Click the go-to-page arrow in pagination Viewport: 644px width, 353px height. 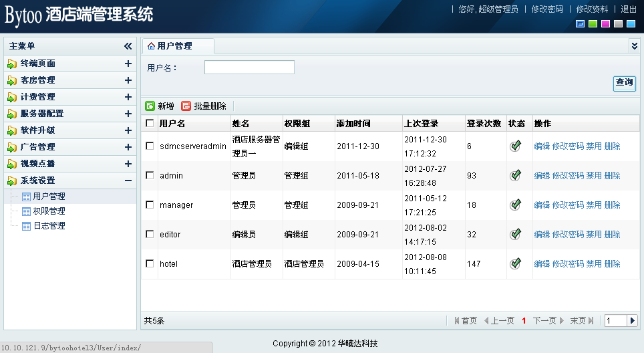tap(633, 321)
